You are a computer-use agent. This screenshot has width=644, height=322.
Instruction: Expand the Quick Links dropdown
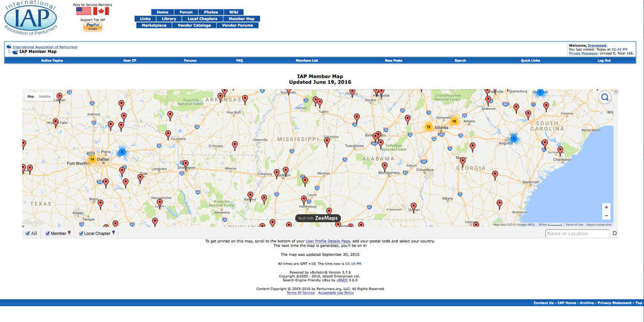tap(530, 60)
